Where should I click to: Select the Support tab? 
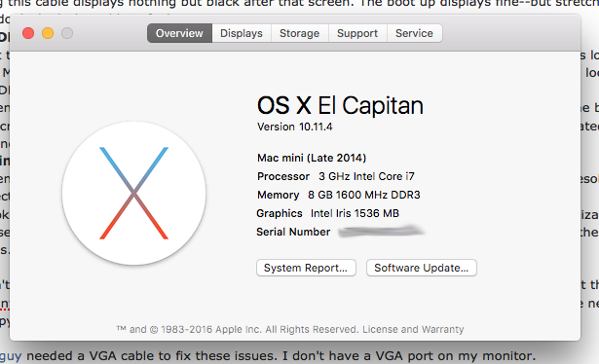(x=357, y=33)
